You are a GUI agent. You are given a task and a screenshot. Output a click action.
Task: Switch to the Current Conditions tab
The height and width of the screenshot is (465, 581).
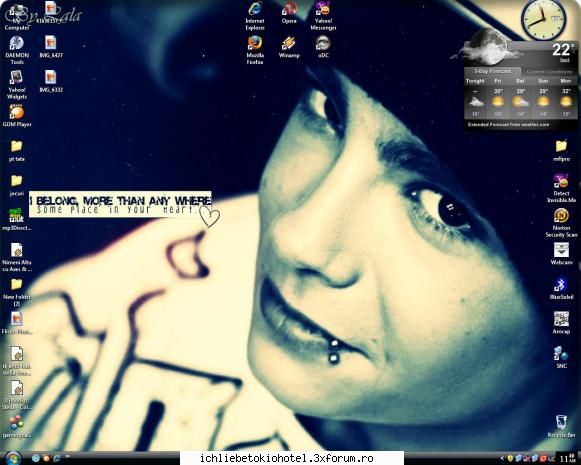coord(549,72)
